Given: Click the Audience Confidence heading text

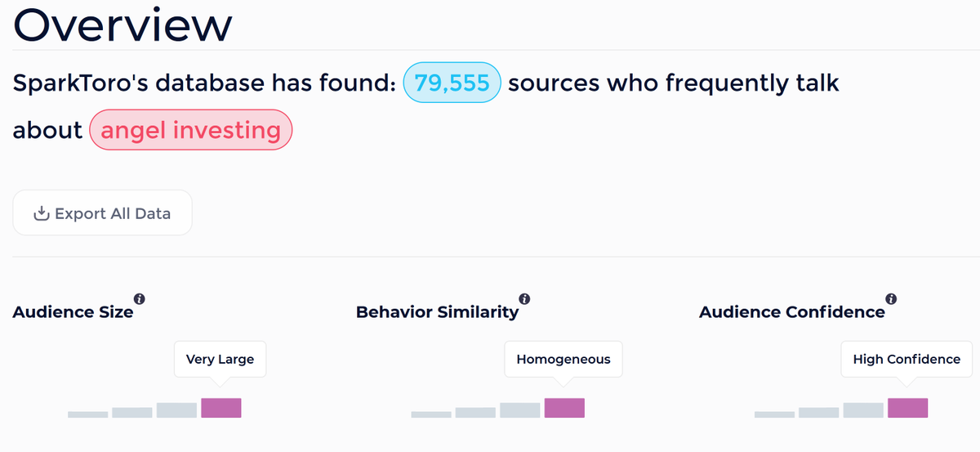Looking at the screenshot, I should click(792, 312).
